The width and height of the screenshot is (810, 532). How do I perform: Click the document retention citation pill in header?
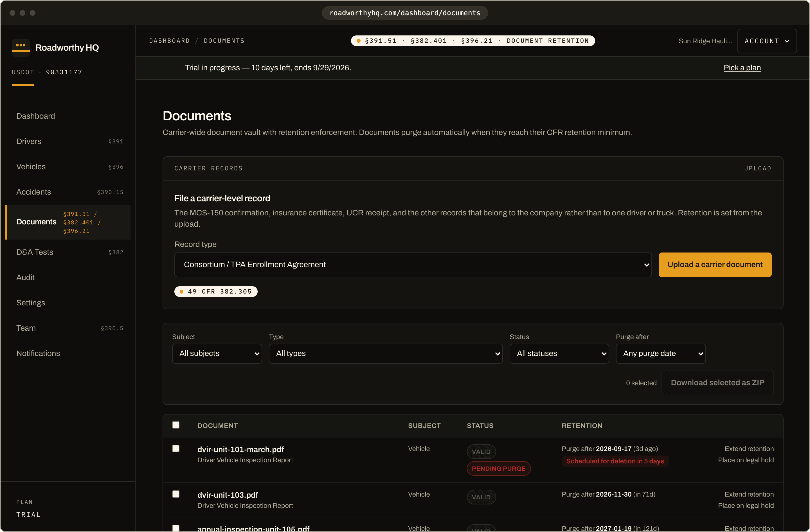click(x=473, y=41)
